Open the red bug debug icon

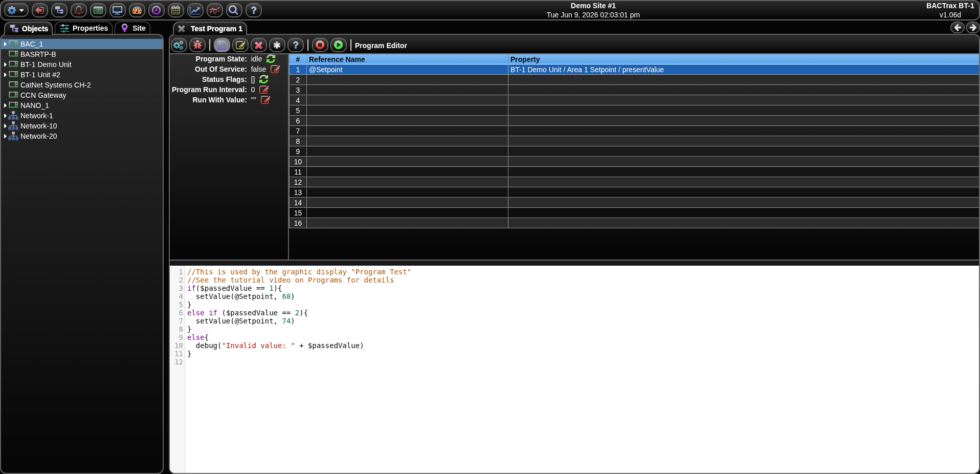[x=197, y=45]
